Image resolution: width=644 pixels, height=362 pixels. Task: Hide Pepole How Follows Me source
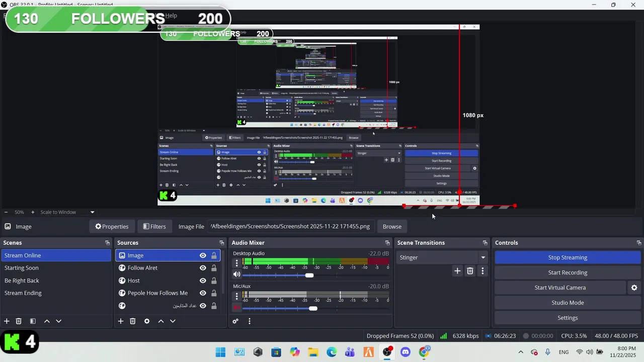point(203,293)
